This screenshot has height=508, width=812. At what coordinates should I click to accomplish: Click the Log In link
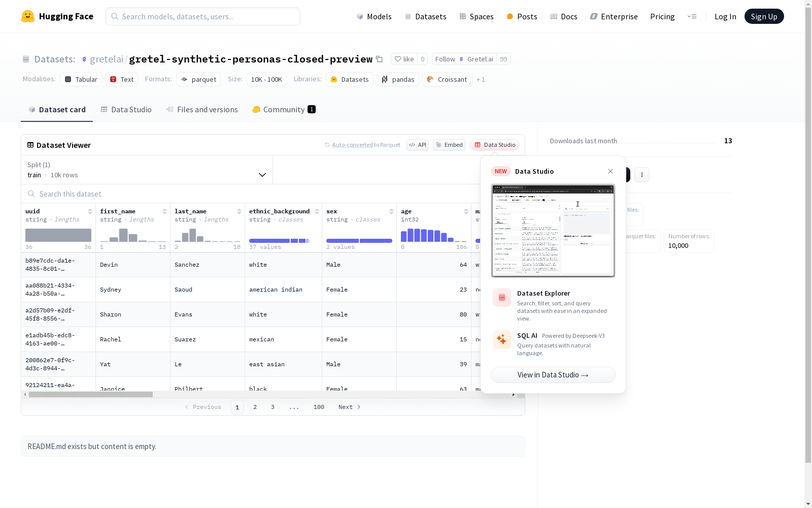point(725,16)
